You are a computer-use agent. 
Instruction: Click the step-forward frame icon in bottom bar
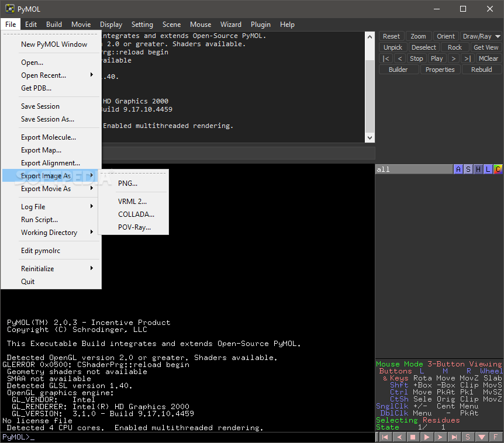(440, 437)
